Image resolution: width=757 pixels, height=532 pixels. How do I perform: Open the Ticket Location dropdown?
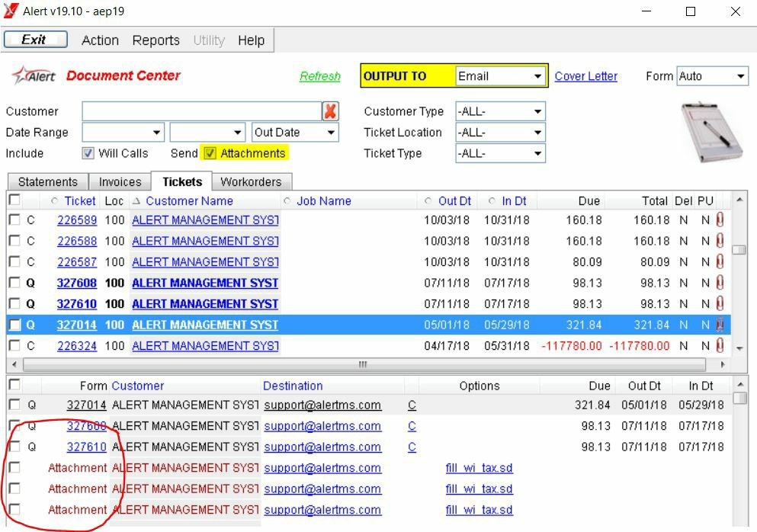[x=500, y=133]
